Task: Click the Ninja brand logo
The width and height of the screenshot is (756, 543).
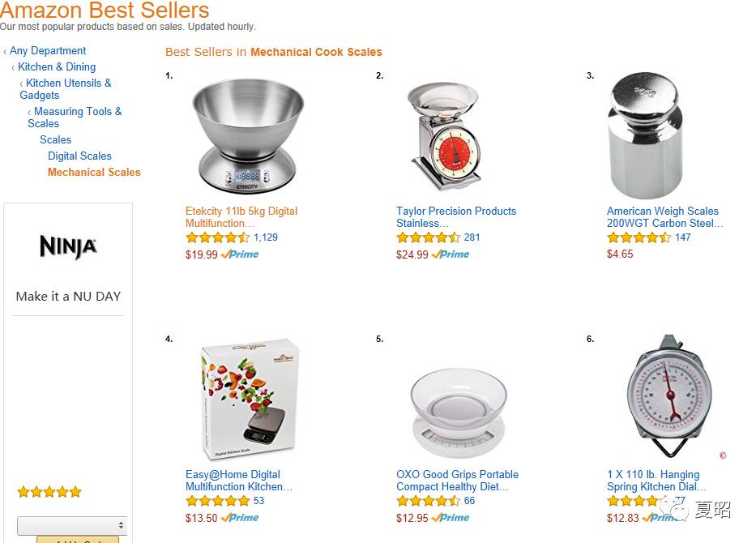Action: tap(68, 246)
